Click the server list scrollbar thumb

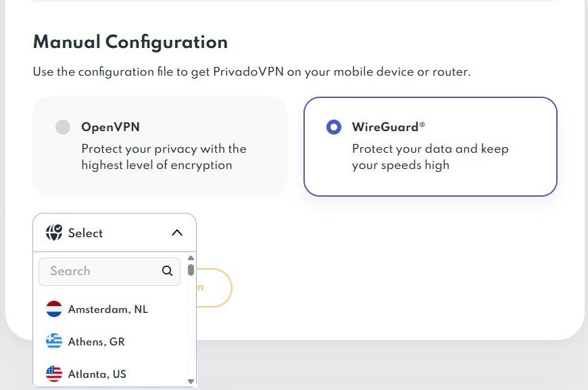click(191, 270)
